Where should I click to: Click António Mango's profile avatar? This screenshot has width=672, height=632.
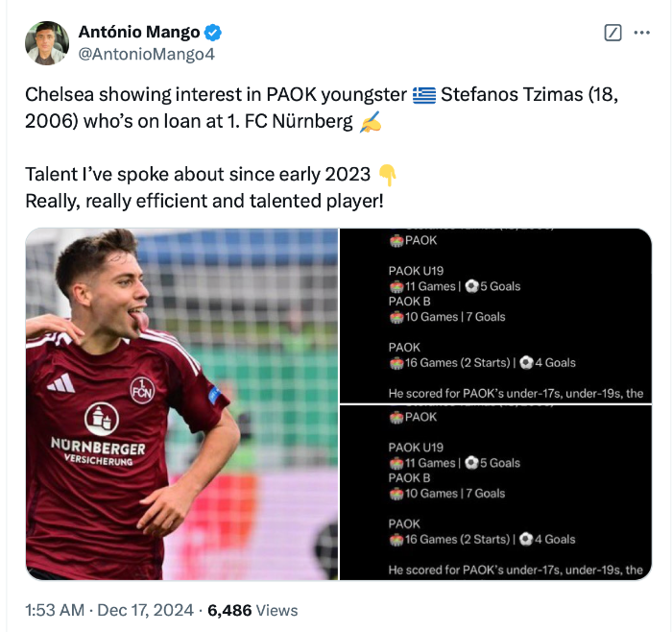tap(47, 43)
